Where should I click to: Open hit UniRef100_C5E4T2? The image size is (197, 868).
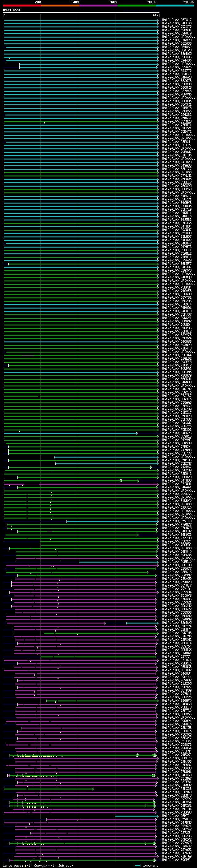[x=176, y=132]
